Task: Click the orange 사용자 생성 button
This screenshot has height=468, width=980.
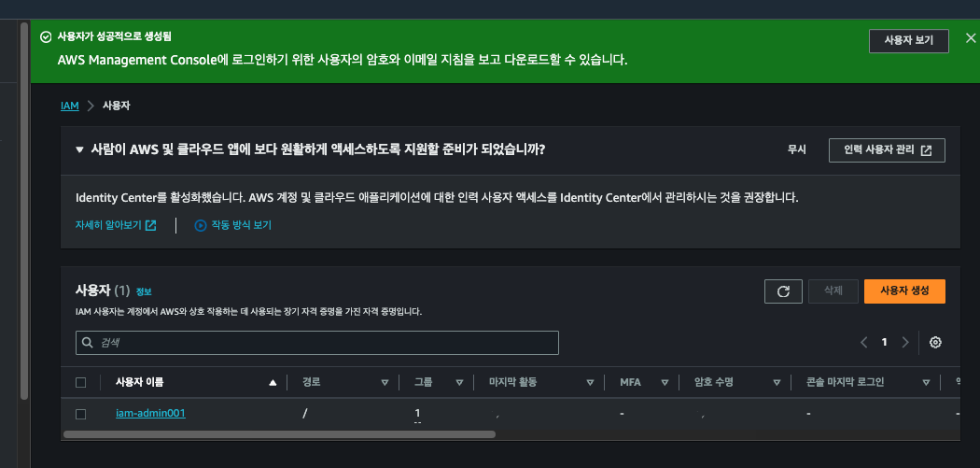Action: [x=904, y=291]
